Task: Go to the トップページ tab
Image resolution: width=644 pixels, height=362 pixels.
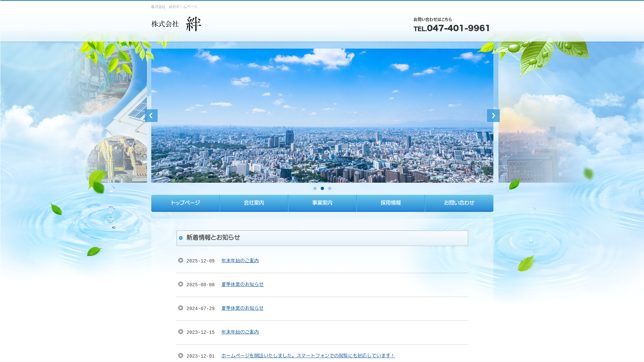Action: 185,203
